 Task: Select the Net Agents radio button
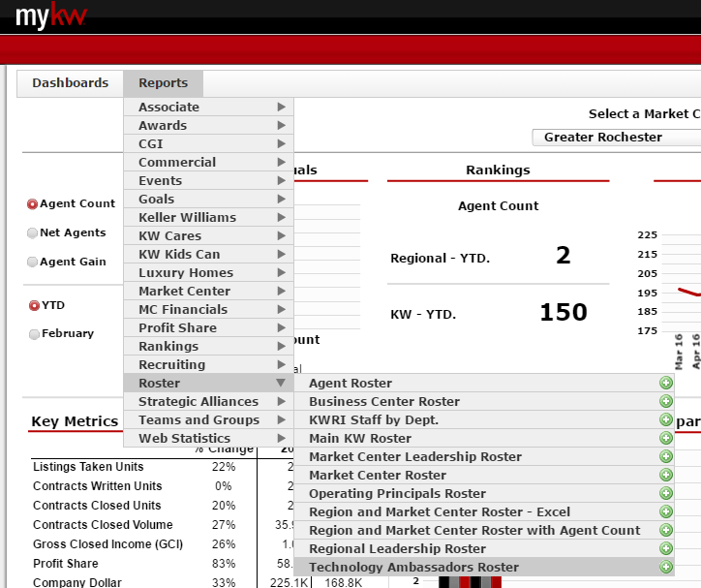click(x=32, y=232)
